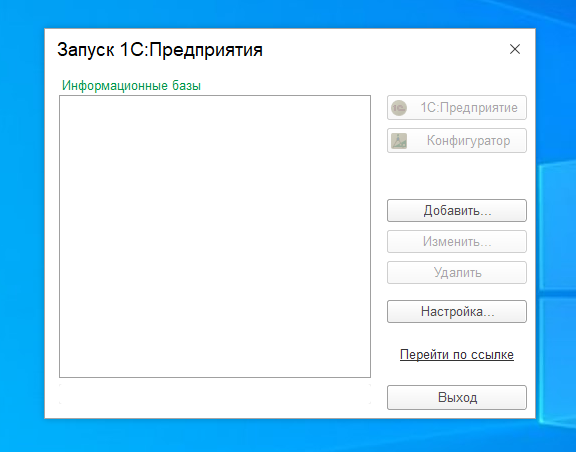Click blank title bar area beside the X

pyautogui.click(x=386, y=49)
